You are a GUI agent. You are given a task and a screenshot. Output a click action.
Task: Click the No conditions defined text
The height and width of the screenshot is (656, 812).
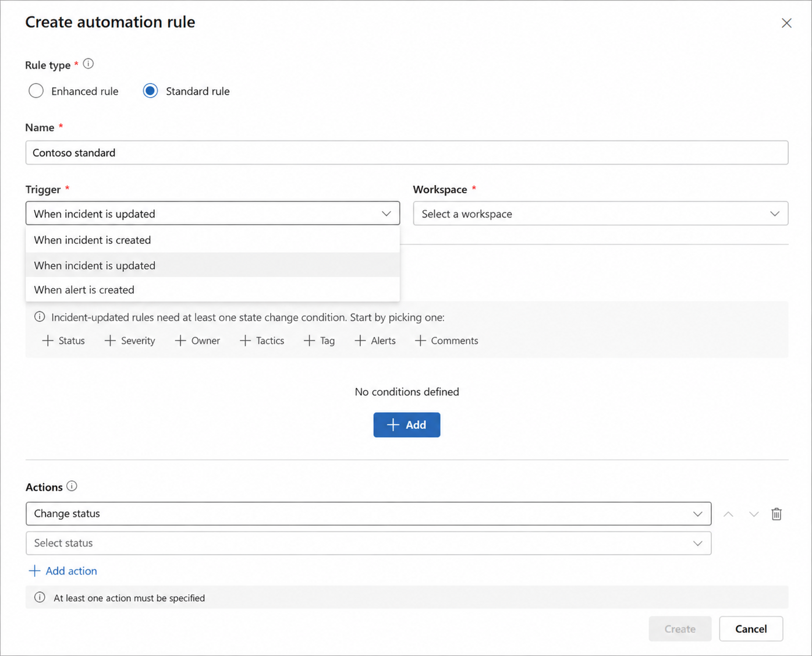pyautogui.click(x=407, y=392)
